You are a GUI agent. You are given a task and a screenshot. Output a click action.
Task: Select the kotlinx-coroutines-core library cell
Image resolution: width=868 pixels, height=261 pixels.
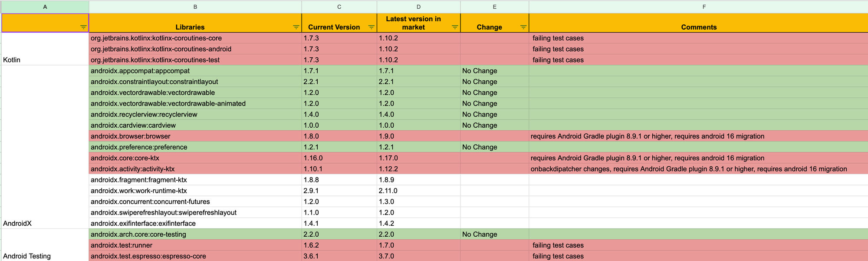point(195,38)
